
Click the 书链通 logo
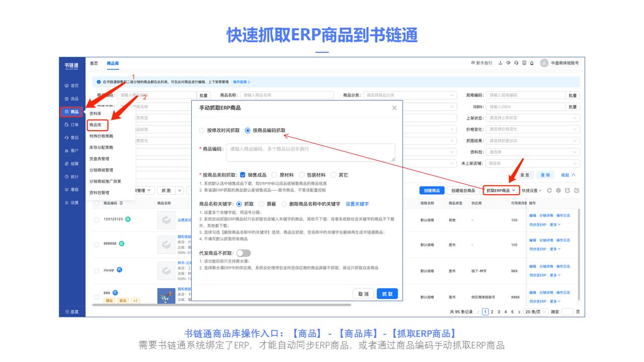point(71,66)
